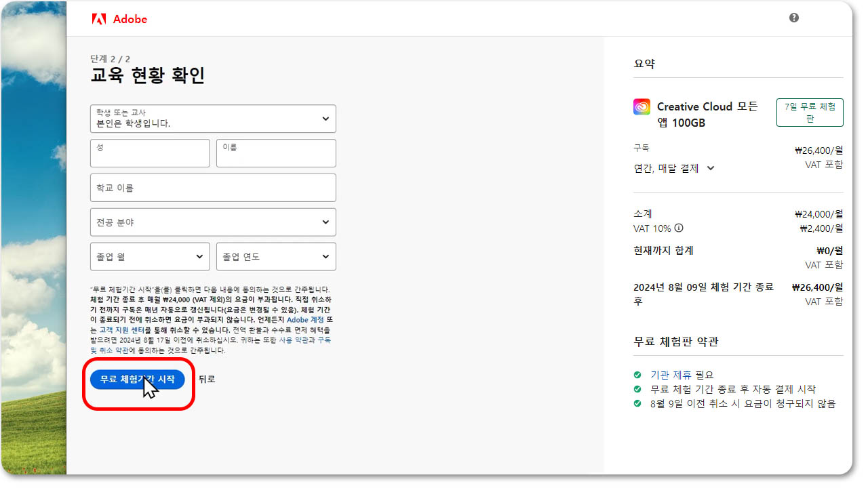Click the last name (성) field
The width and height of the screenshot is (868, 488).
[x=150, y=153]
